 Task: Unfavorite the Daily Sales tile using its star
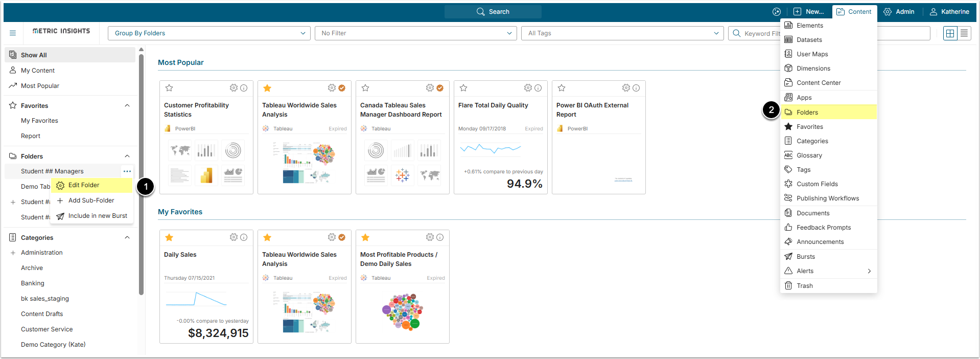click(169, 237)
